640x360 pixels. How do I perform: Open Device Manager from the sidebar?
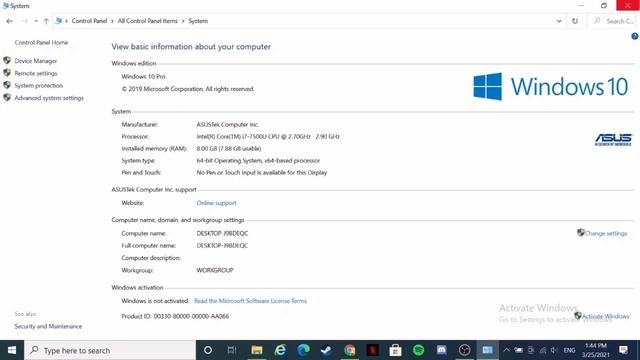tap(36, 61)
